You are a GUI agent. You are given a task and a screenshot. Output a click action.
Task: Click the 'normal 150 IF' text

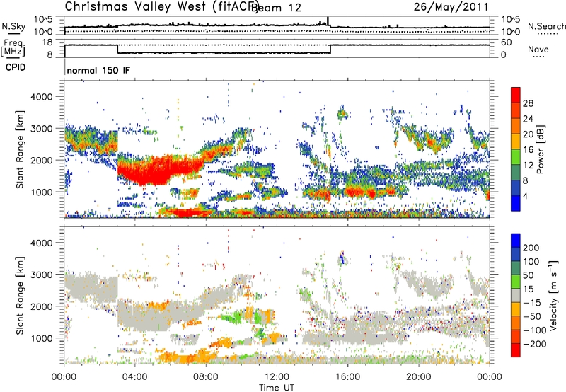[x=98, y=70]
